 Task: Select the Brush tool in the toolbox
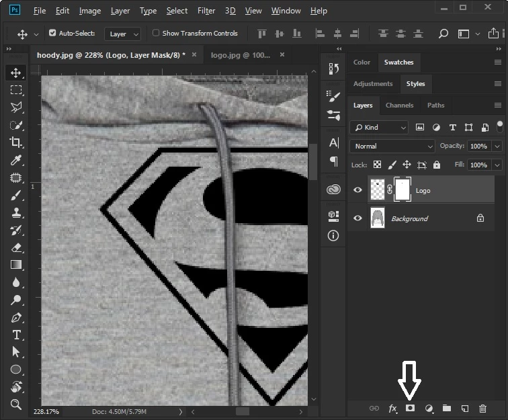point(15,195)
